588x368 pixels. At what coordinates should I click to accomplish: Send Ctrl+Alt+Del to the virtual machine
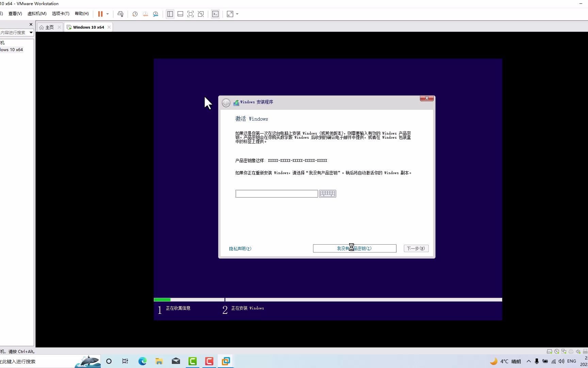coord(120,14)
